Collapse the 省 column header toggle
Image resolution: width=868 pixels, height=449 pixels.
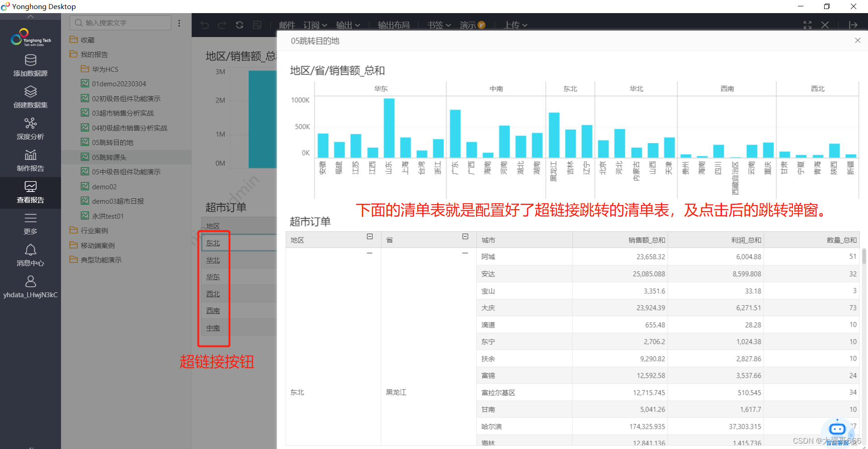[465, 237]
